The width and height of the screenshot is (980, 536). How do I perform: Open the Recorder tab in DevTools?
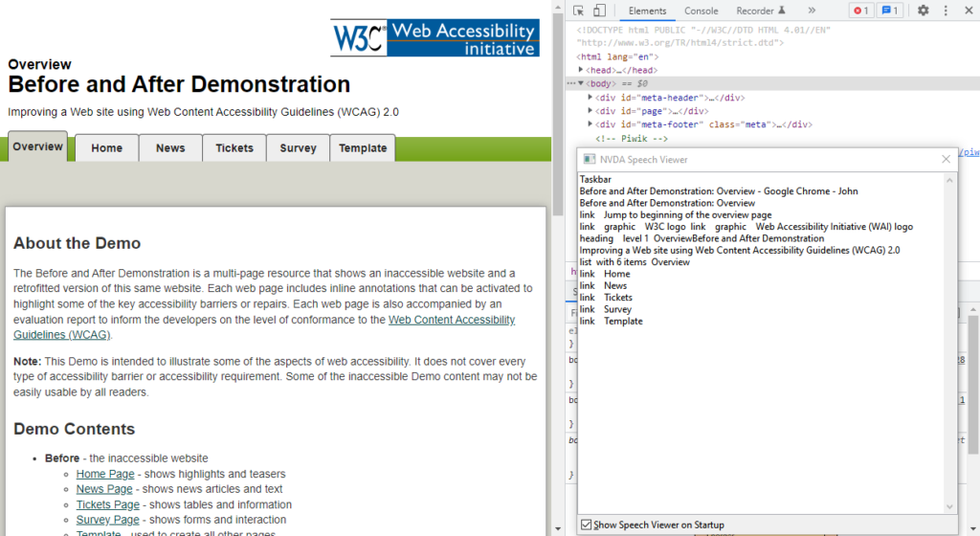[x=761, y=11]
